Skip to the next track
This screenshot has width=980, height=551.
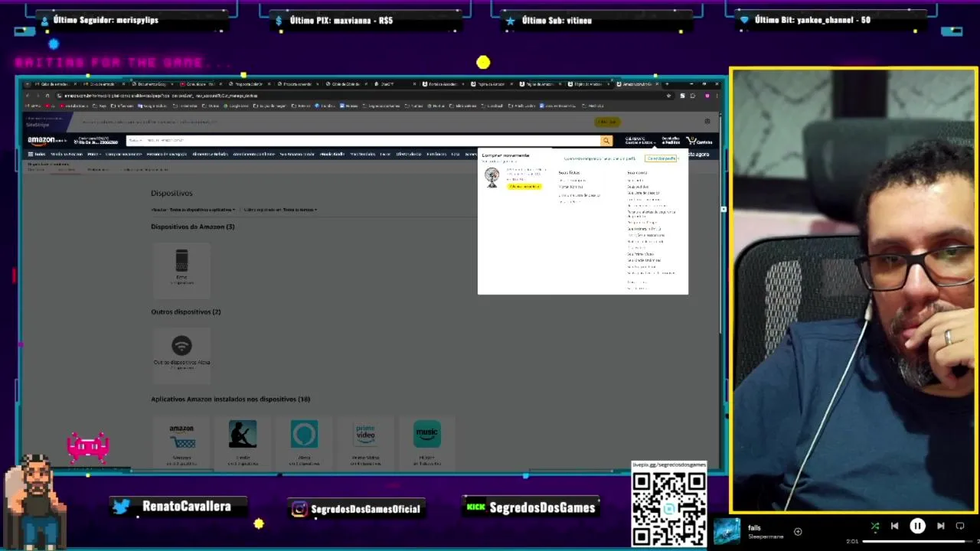click(x=940, y=527)
